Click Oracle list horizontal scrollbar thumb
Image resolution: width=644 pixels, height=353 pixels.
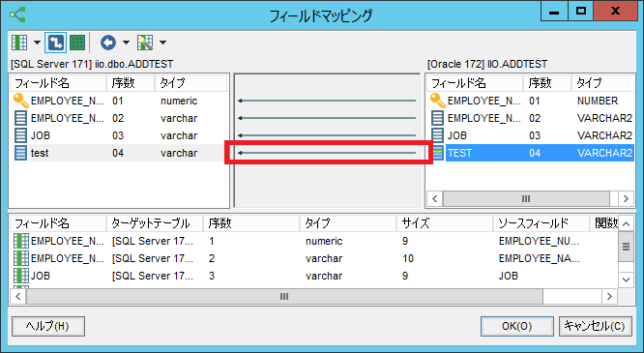tap(526, 199)
